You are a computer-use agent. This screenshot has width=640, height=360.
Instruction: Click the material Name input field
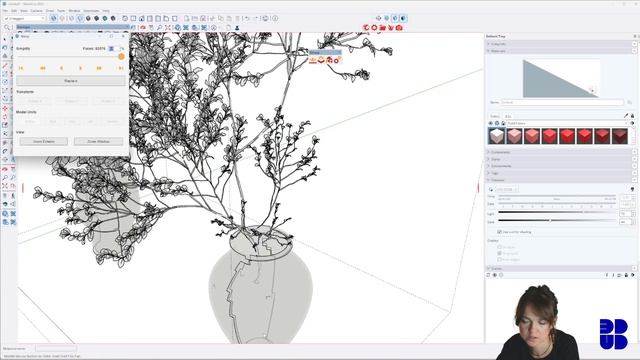click(562, 102)
